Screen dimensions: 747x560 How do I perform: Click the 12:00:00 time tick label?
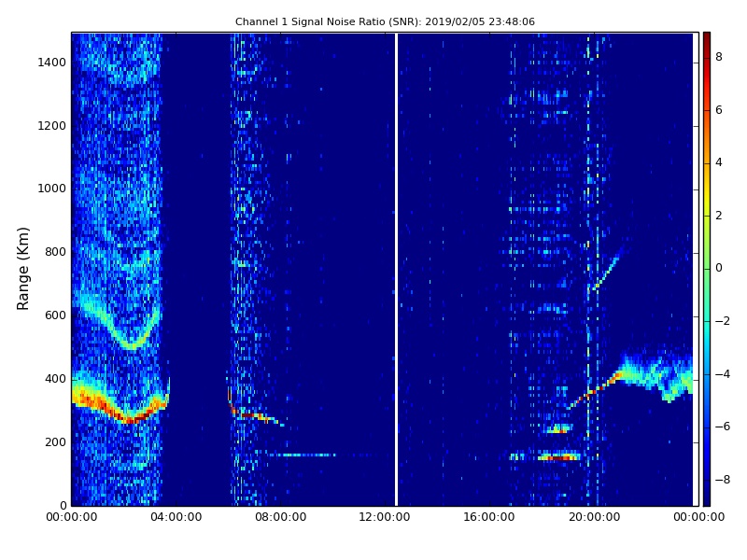(x=385, y=517)
